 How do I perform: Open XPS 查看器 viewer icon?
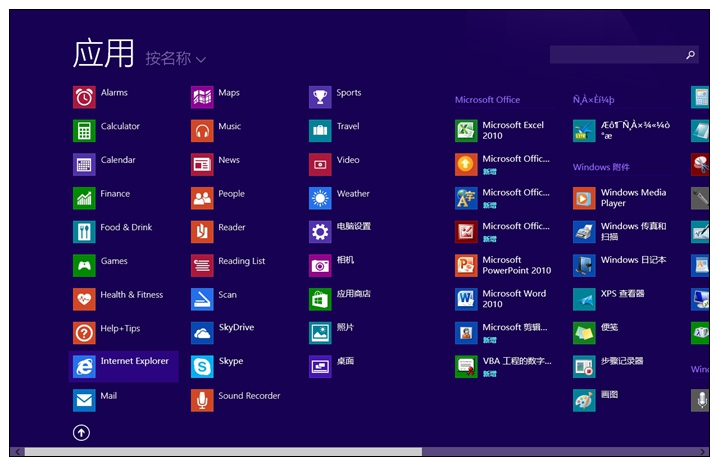click(584, 299)
